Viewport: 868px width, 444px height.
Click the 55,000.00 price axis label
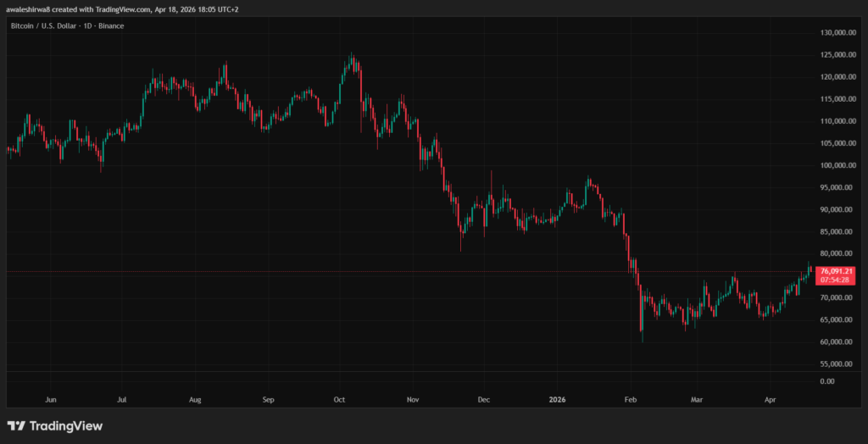(837, 364)
